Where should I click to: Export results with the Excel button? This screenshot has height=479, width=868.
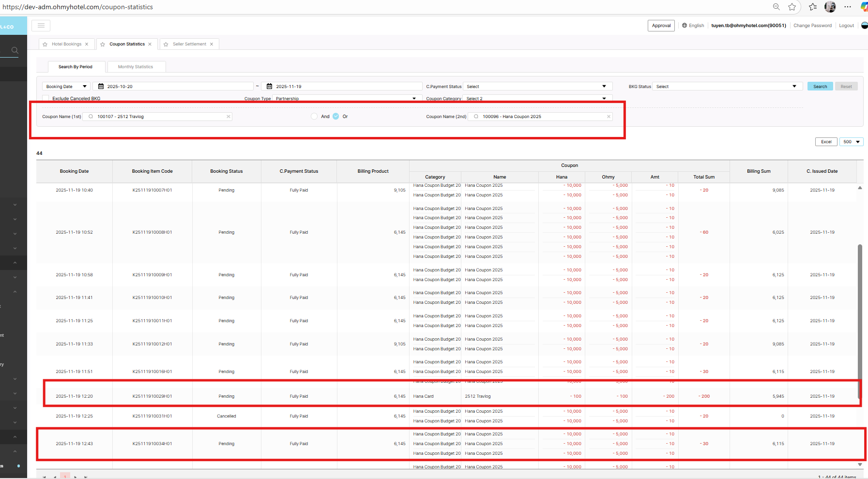point(826,142)
